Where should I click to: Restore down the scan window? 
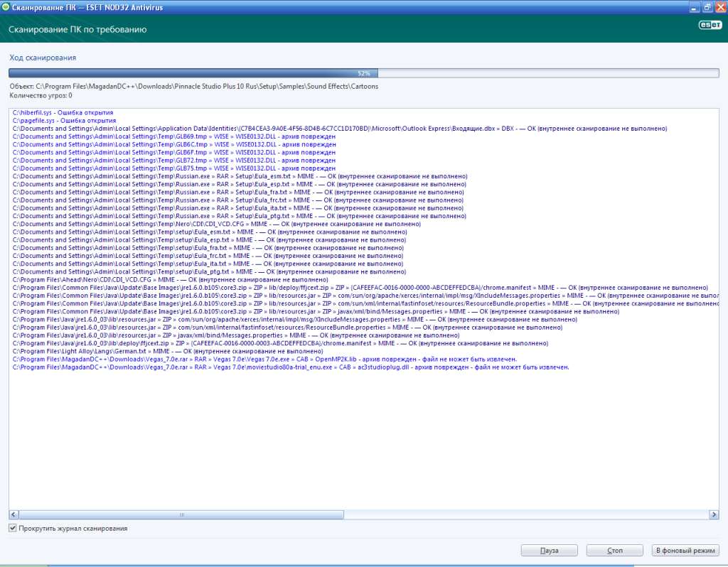point(707,7)
